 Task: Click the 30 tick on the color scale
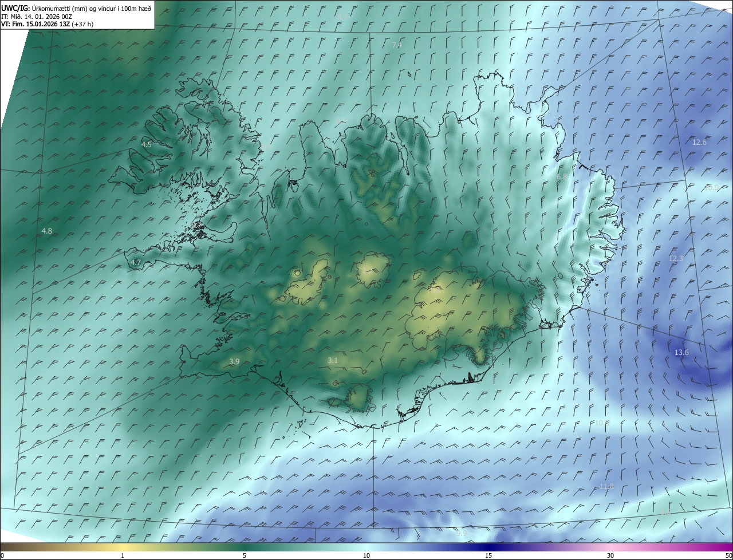point(610,555)
